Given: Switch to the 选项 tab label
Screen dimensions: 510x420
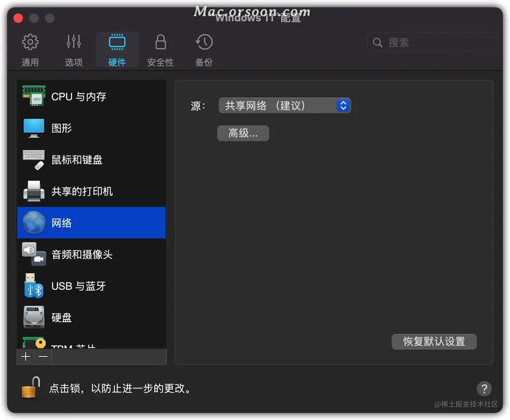Looking at the screenshot, I should (74, 62).
